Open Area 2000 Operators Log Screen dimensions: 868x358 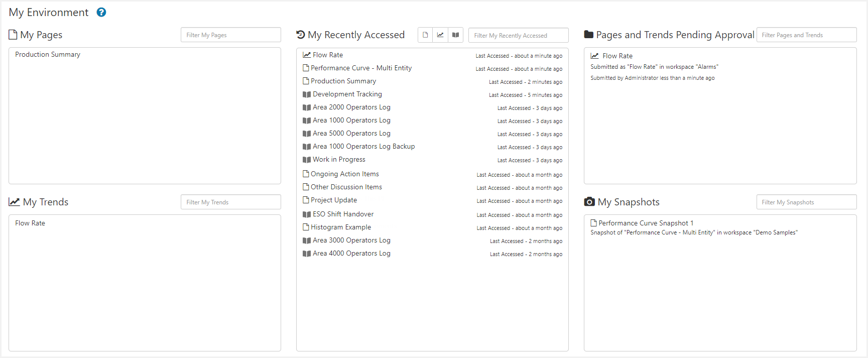pyautogui.click(x=351, y=107)
